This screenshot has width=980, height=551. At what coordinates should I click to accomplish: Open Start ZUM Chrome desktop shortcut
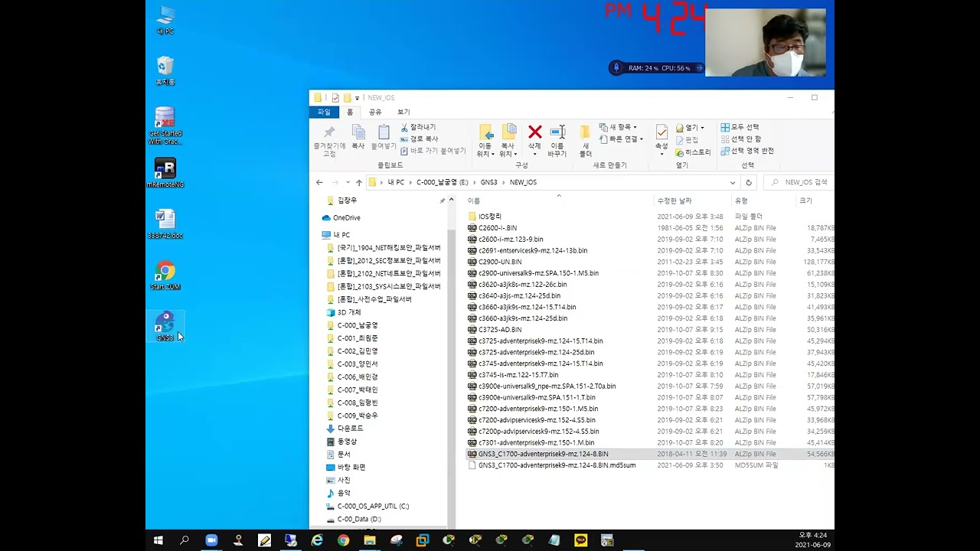165,276
